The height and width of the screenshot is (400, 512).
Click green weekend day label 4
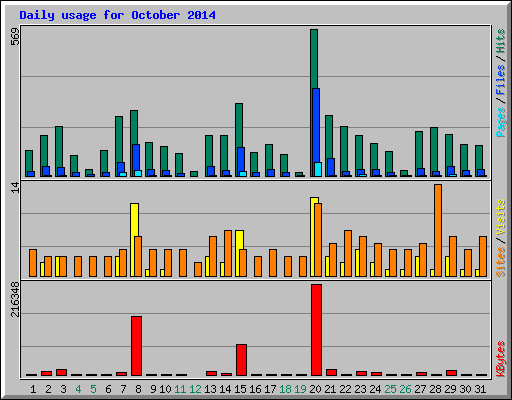[x=78, y=389]
